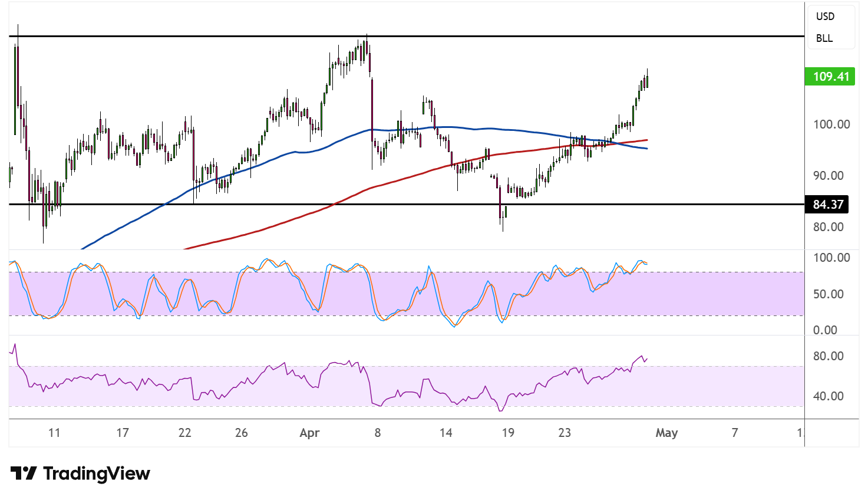Click date label 26 on time axis
Viewport: 868px width, 500px height.
pyautogui.click(x=241, y=433)
